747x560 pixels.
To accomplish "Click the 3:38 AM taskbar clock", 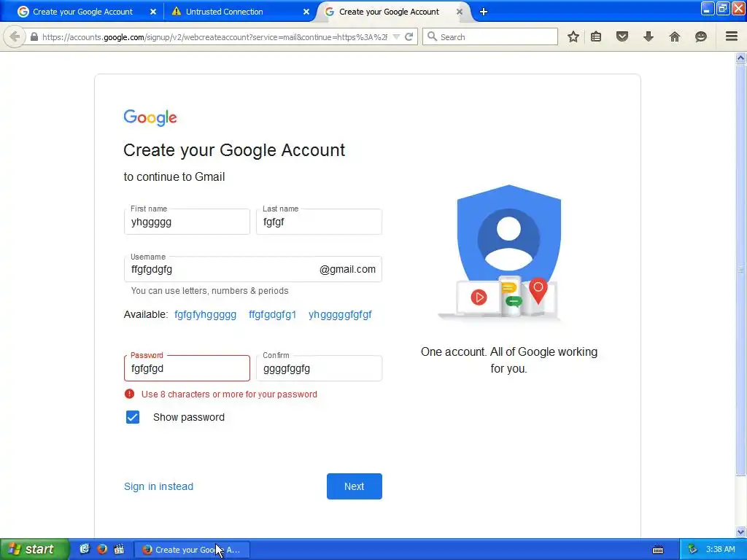I will [720, 549].
